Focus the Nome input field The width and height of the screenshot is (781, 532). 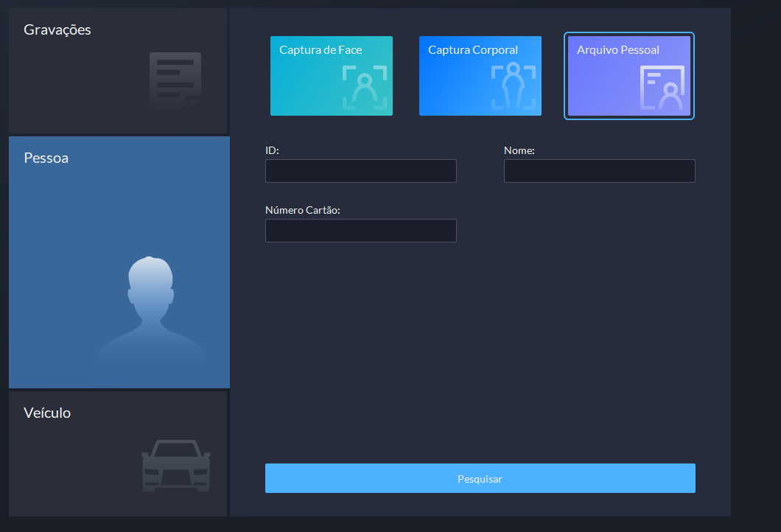pyautogui.click(x=599, y=171)
